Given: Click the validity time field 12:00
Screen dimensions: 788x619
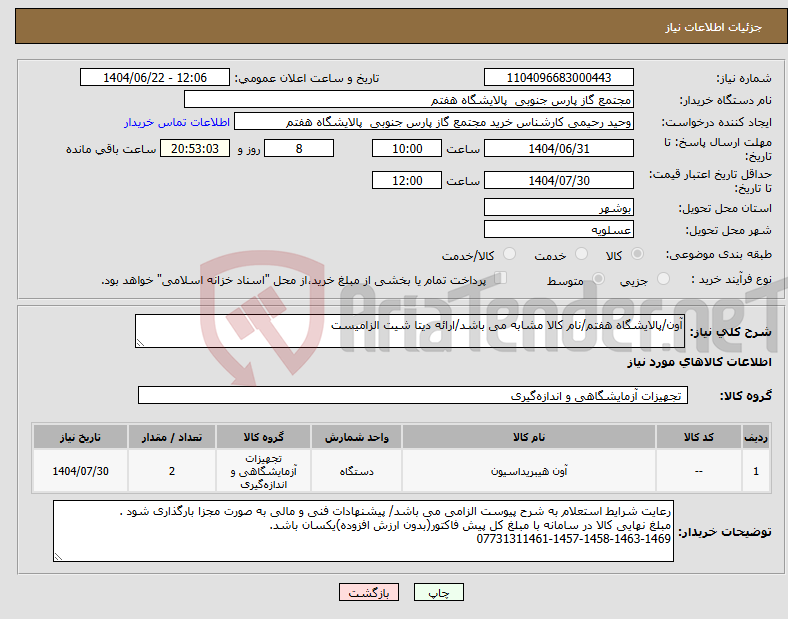Looking at the screenshot, I should (x=407, y=180).
